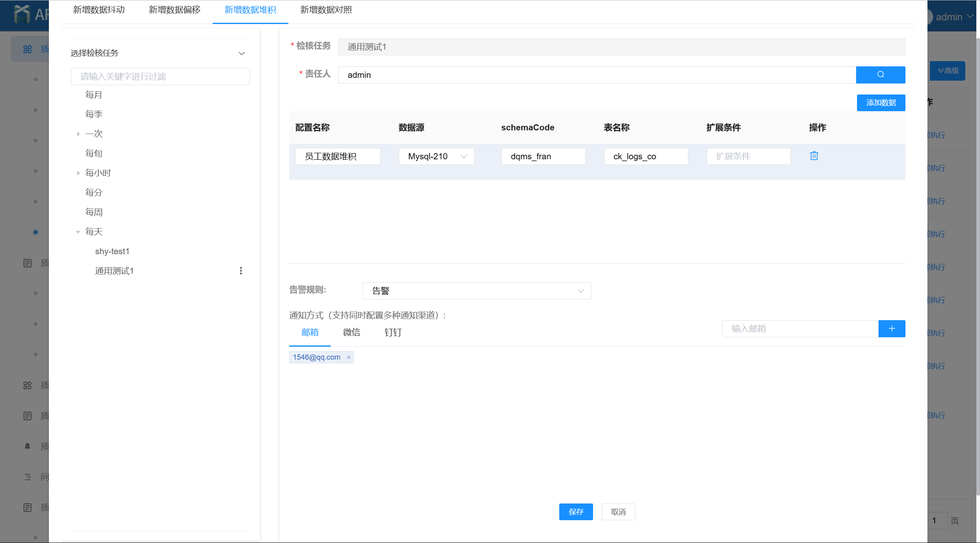Remove the 1546@qq.com email tag
Viewport: 980px width, 543px height.
point(349,357)
